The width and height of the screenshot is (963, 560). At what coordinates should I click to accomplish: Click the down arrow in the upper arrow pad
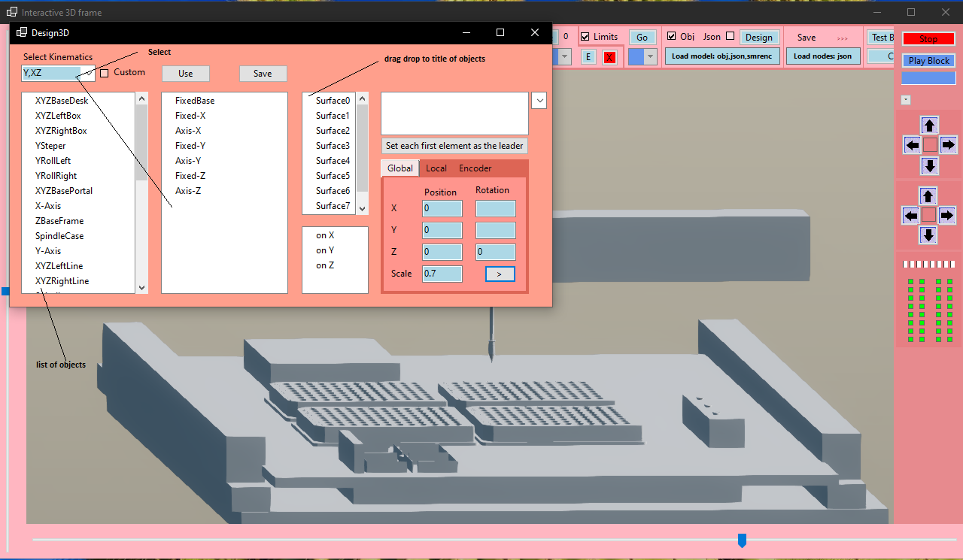[x=930, y=165]
